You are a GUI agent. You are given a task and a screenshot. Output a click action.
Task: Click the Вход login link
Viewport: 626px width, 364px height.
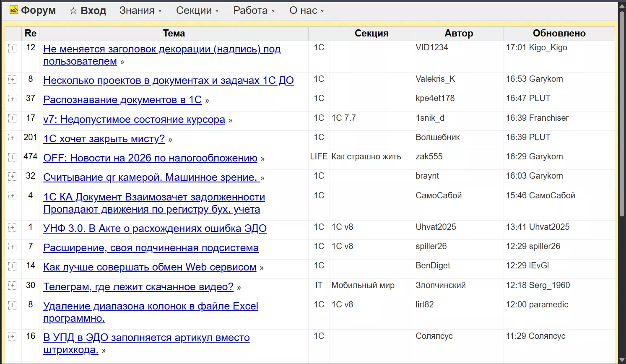[93, 10]
